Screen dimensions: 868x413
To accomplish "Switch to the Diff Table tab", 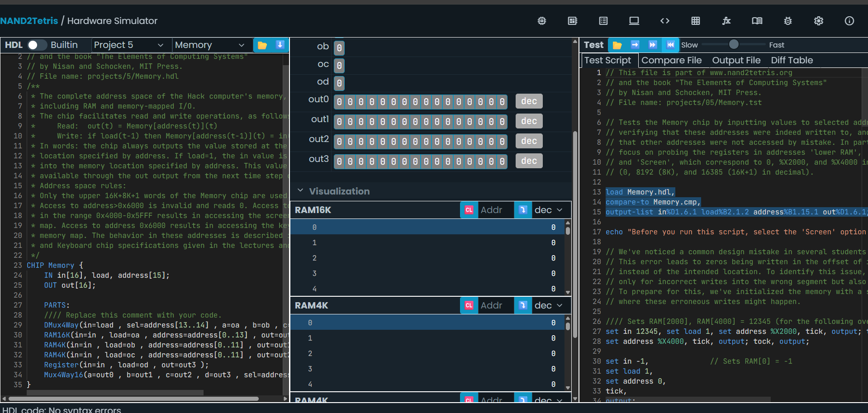I will [x=792, y=60].
